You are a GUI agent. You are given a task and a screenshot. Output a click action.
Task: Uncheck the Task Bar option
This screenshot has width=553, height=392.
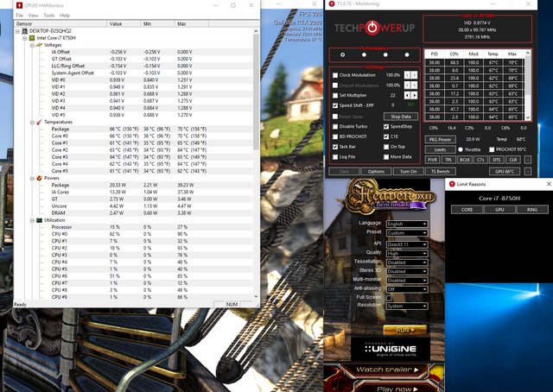pos(335,147)
